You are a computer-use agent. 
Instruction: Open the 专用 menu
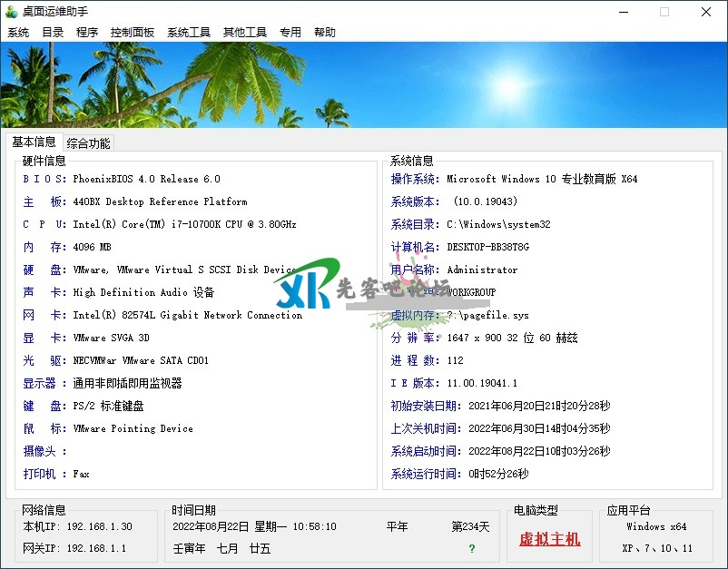pyautogui.click(x=290, y=33)
